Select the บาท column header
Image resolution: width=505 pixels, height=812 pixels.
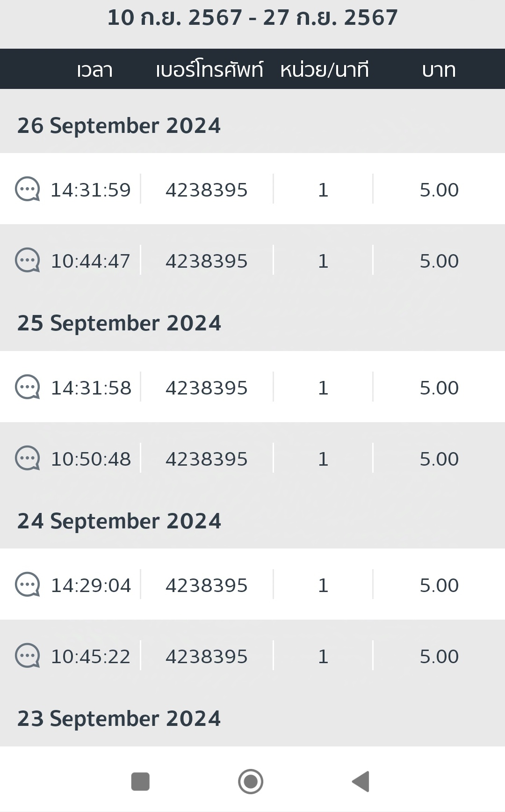(x=439, y=70)
